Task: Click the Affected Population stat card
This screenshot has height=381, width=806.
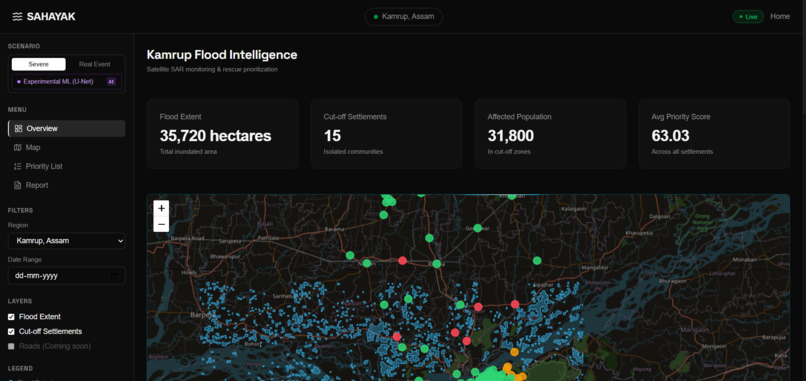Action: (x=550, y=134)
